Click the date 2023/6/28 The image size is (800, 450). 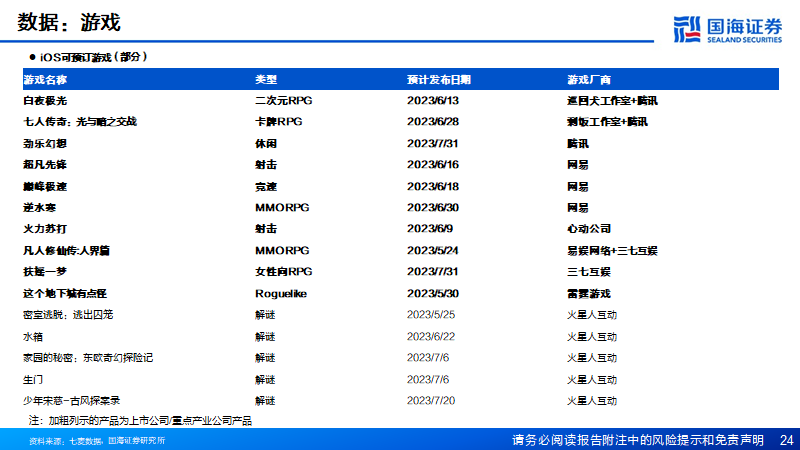433,122
